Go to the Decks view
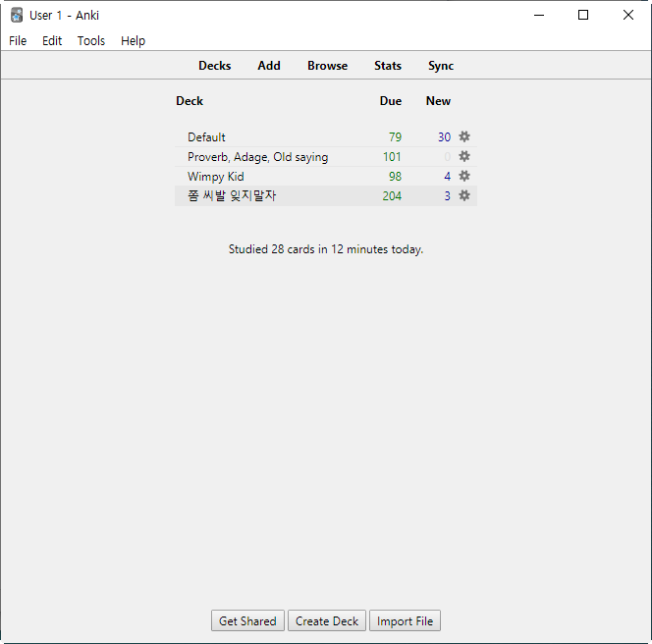This screenshot has height=644, width=652. pyautogui.click(x=215, y=66)
